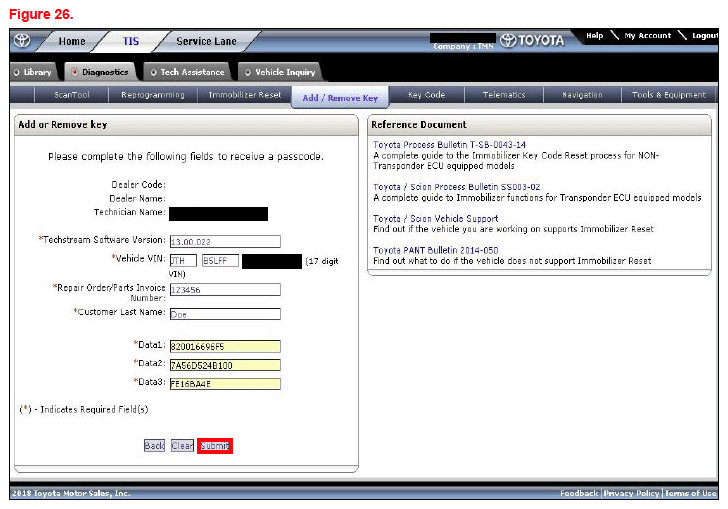
Task: Open the Immobilizer Reset submenu item
Action: (245, 95)
